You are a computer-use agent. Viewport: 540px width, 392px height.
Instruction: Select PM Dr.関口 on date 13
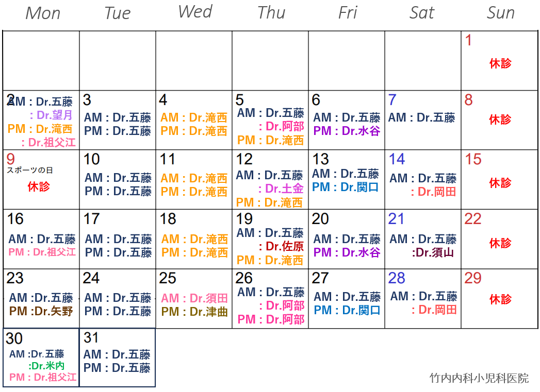pyautogui.click(x=346, y=188)
